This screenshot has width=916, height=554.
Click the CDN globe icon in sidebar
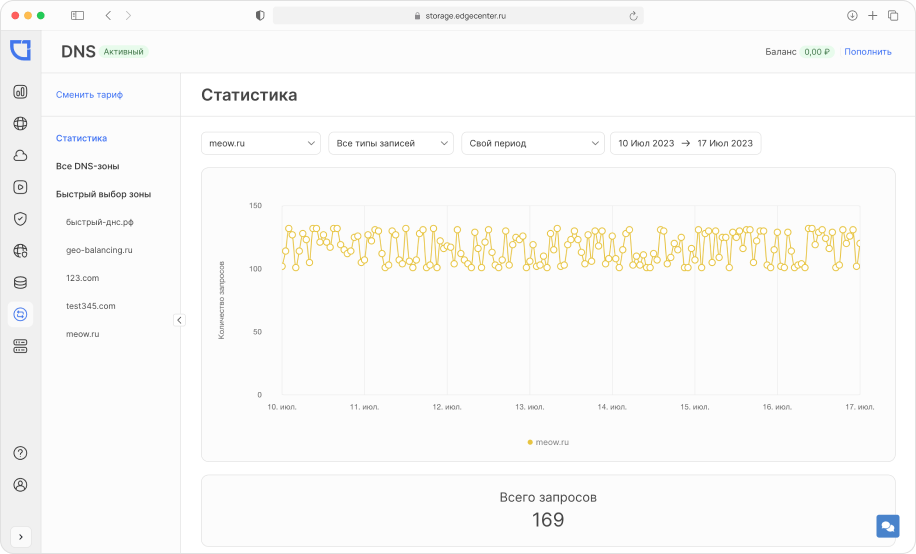click(20, 124)
